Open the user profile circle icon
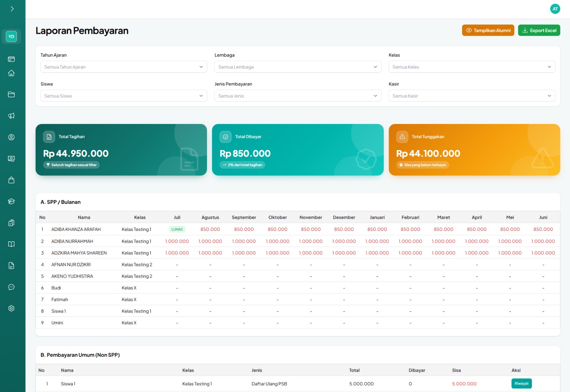 pos(11,137)
